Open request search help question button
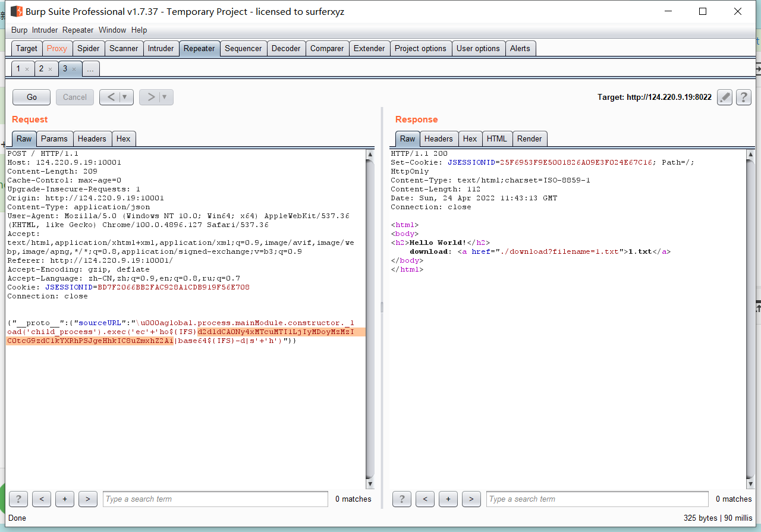The width and height of the screenshot is (761, 532). (18, 499)
